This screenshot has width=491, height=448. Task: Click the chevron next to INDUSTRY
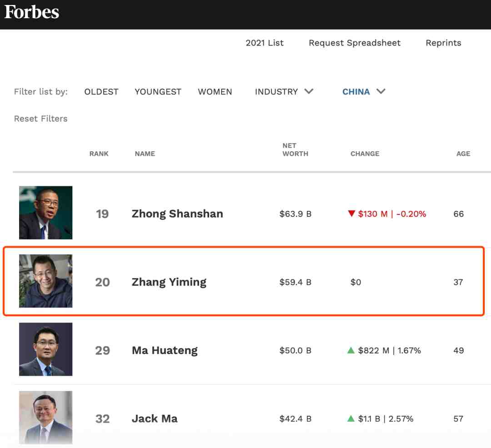(309, 91)
